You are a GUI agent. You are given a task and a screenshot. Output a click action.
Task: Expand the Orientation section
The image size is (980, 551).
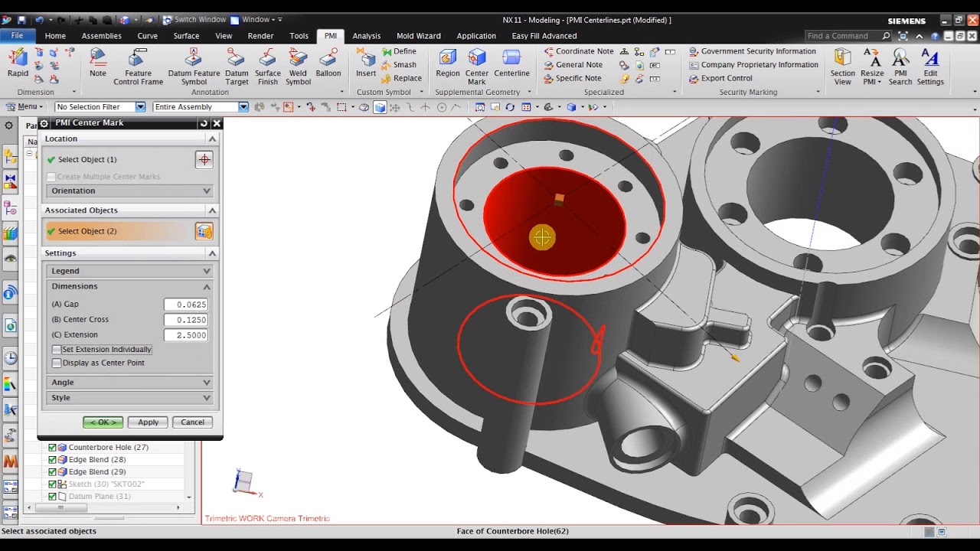[x=206, y=191]
